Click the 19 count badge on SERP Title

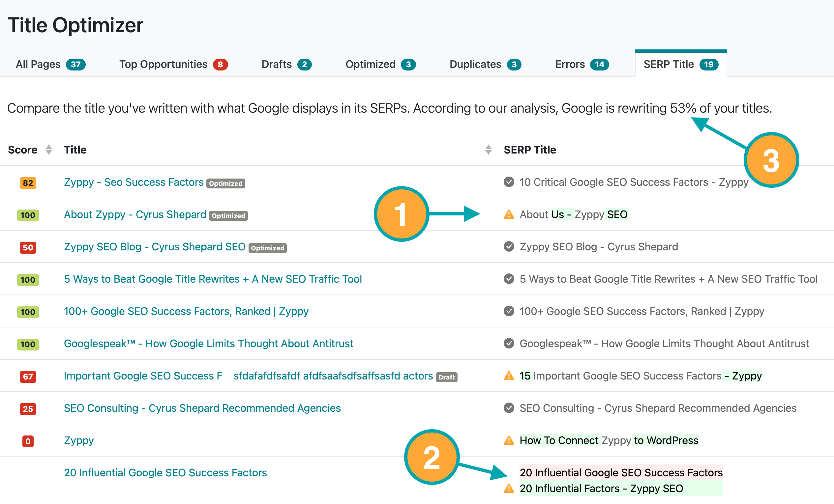(709, 65)
